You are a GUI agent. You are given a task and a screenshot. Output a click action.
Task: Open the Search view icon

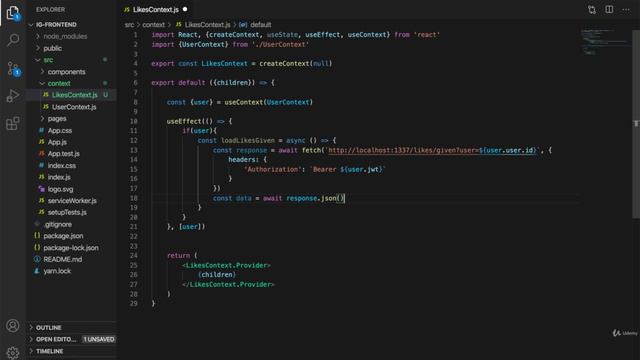[x=13, y=40]
